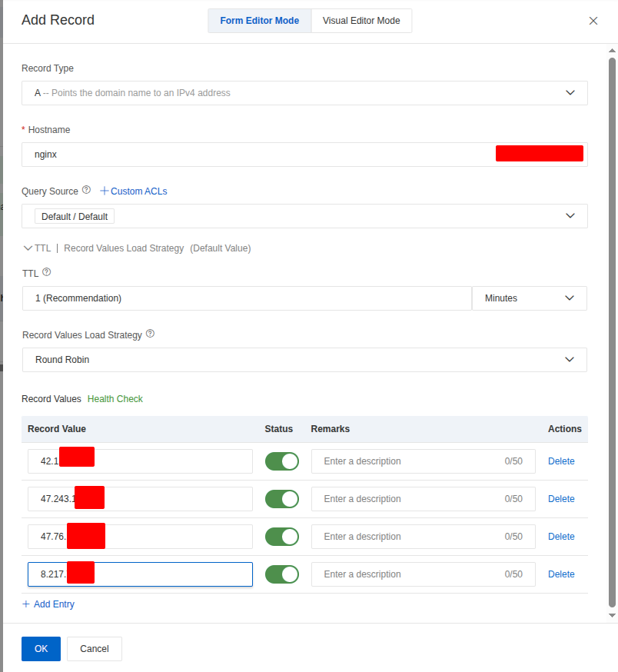The image size is (618, 672).
Task: Expand the Round Robin strategy dropdown
Action: coord(304,360)
